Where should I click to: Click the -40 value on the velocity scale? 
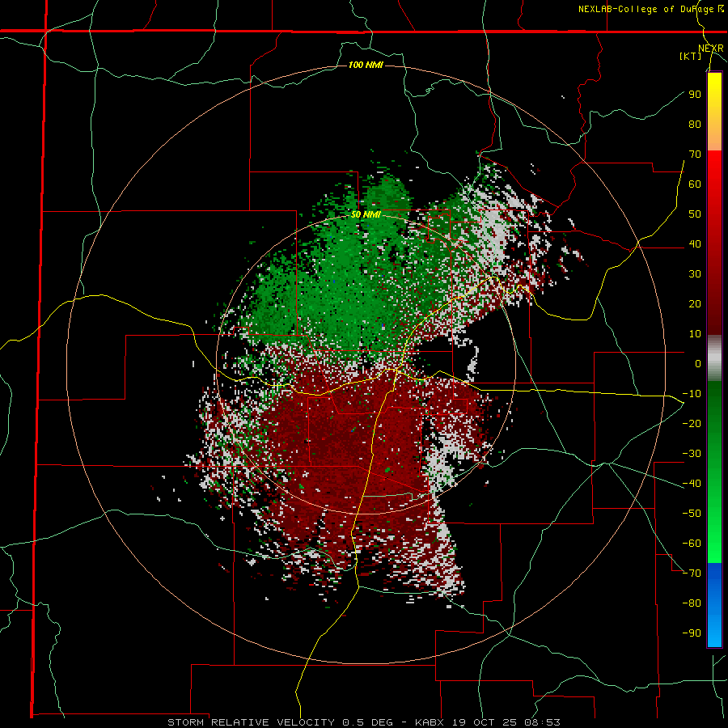pyautogui.click(x=692, y=484)
